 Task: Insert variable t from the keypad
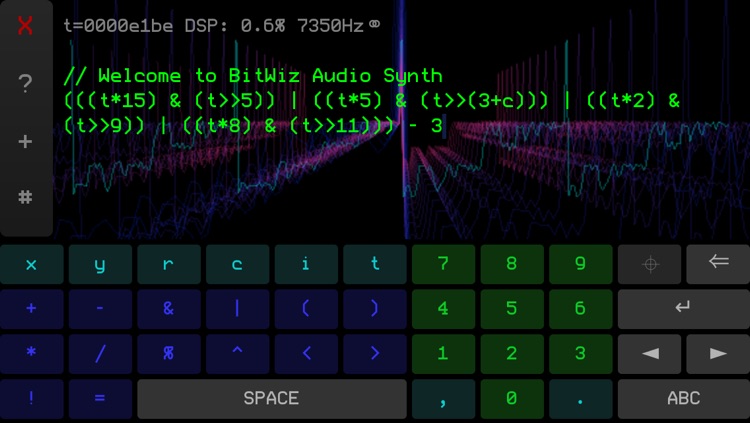pos(375,264)
